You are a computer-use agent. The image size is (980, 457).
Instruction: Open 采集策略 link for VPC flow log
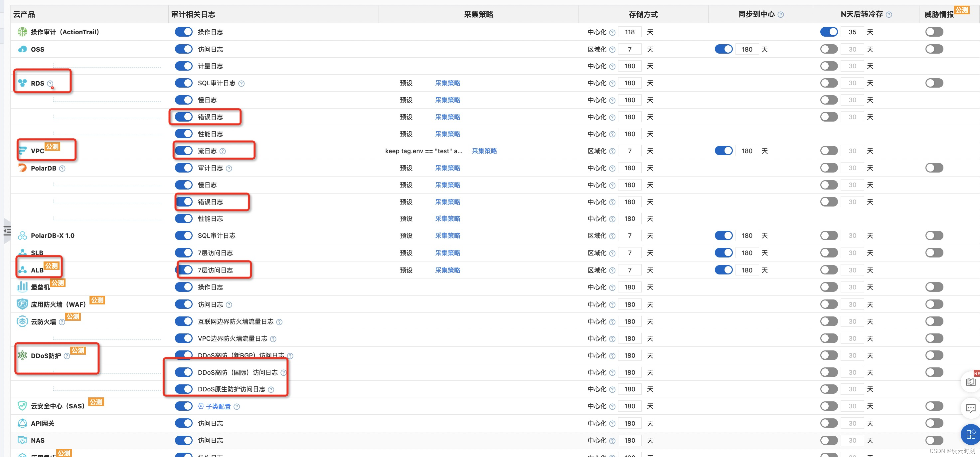[x=484, y=151]
